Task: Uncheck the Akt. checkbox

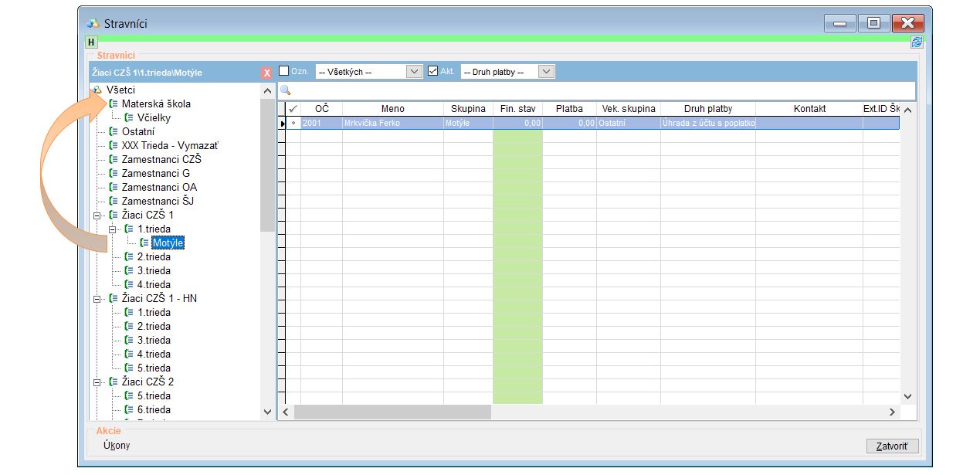Action: click(433, 71)
